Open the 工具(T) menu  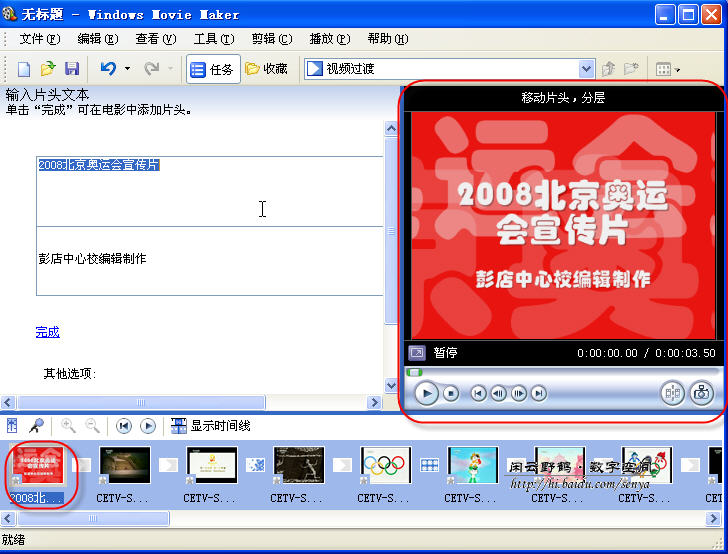(214, 39)
